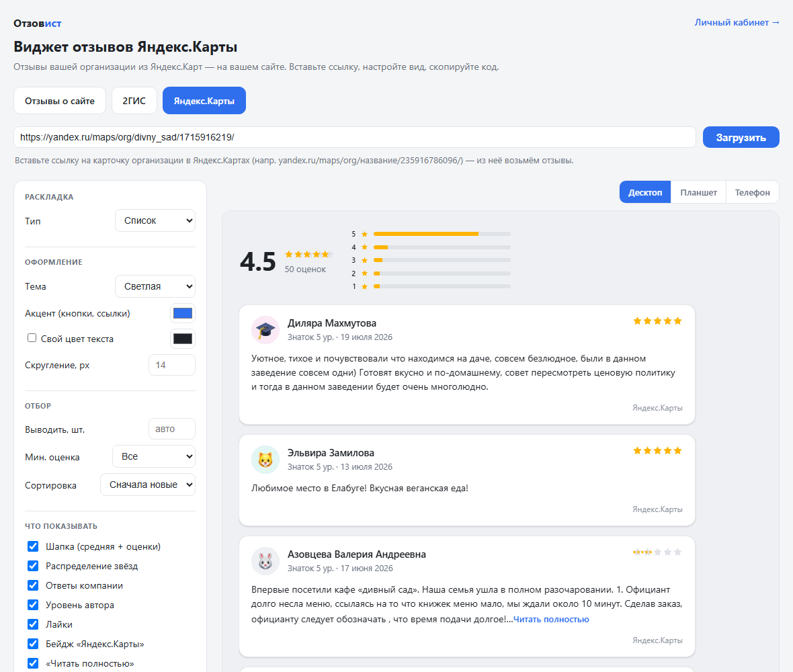Click the 4.5 average rating number
The width and height of the screenshot is (793, 672).
(x=258, y=261)
